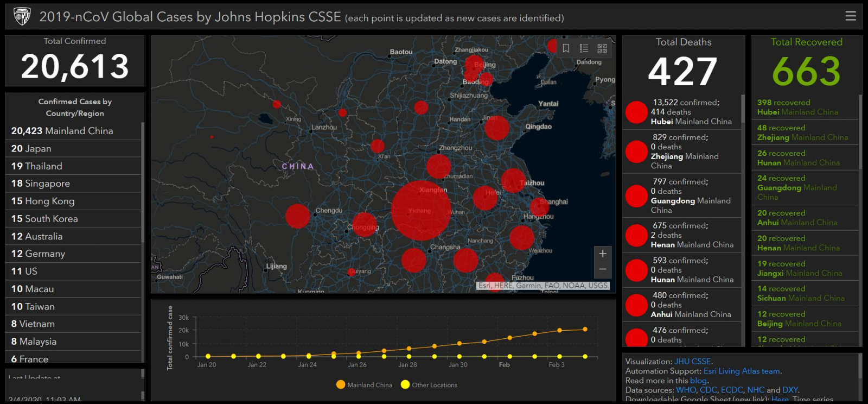Select South Korea in the country list
Viewport: 868px width, 404px height.
(44, 219)
